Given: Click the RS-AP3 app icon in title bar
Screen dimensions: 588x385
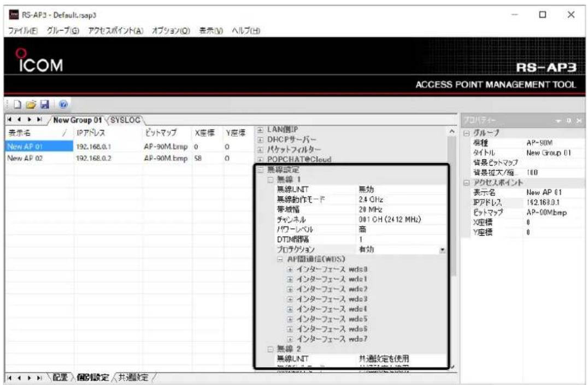Looking at the screenshot, I should point(14,15).
